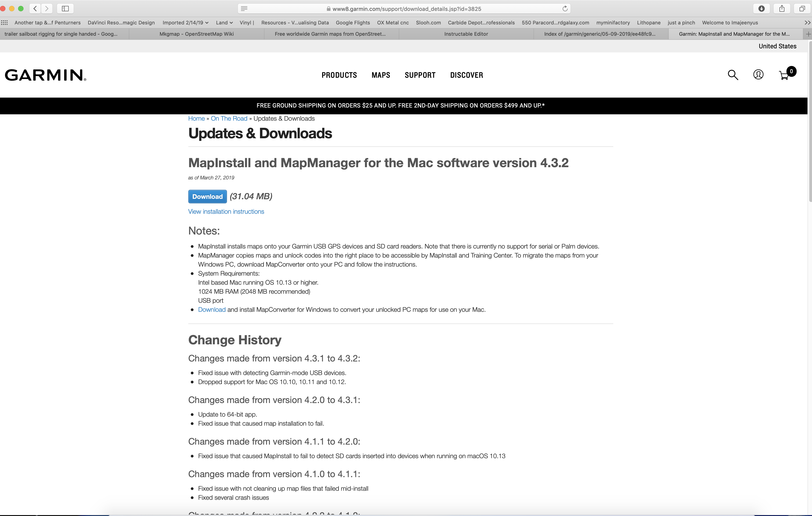Viewport: 812px width, 516px height.
Task: Click 'Update to 64-bit app.' list item
Action: [x=228, y=415]
